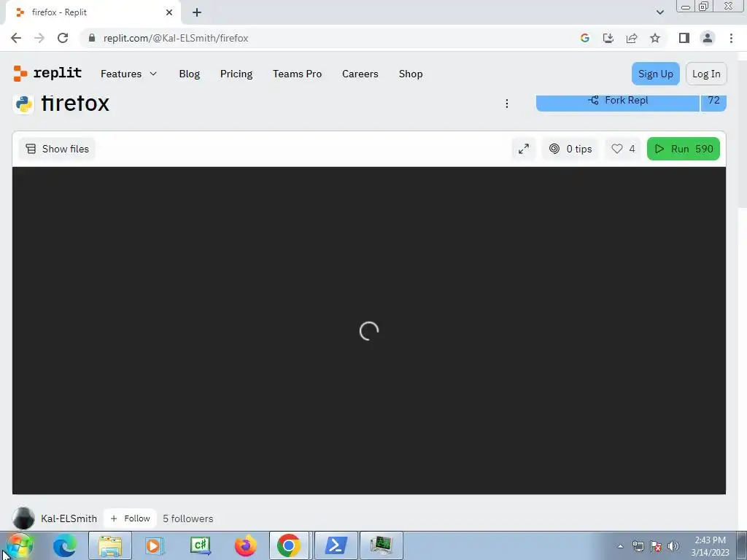This screenshot has width=747, height=560.
Task: Open the 0 tips button
Action: [x=570, y=149]
